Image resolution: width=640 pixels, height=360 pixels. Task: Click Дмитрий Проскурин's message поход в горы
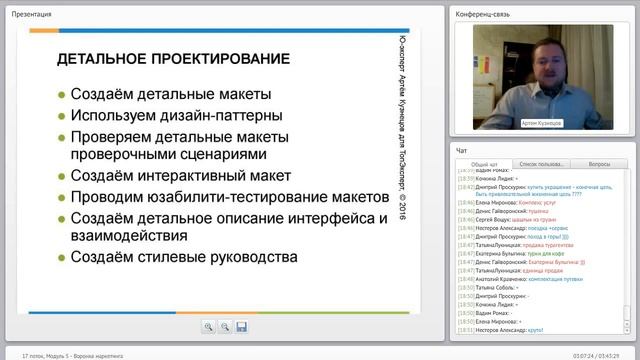(x=513, y=236)
